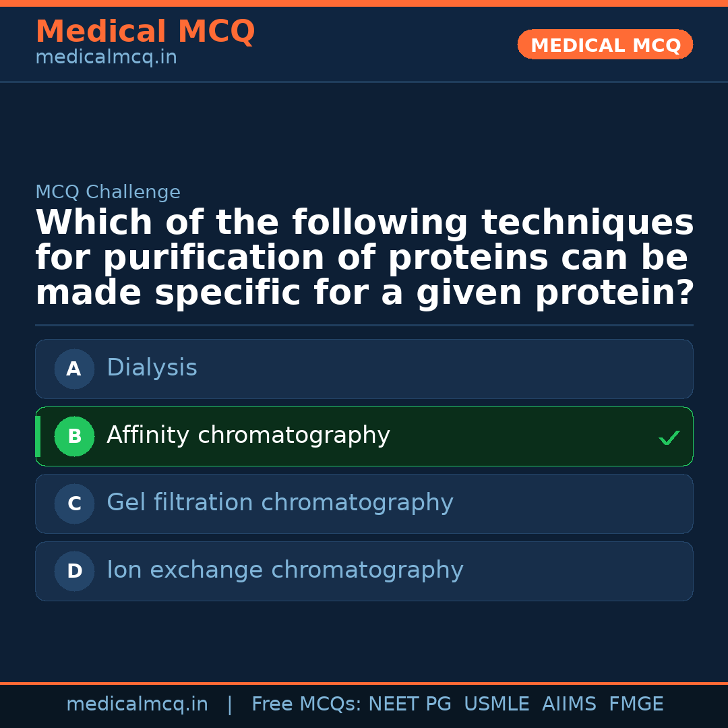Open medicalmcq.in link in the footer

(137, 704)
